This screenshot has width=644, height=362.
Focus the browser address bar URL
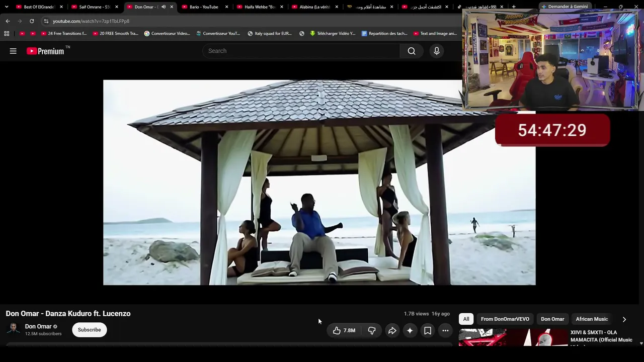(x=91, y=21)
